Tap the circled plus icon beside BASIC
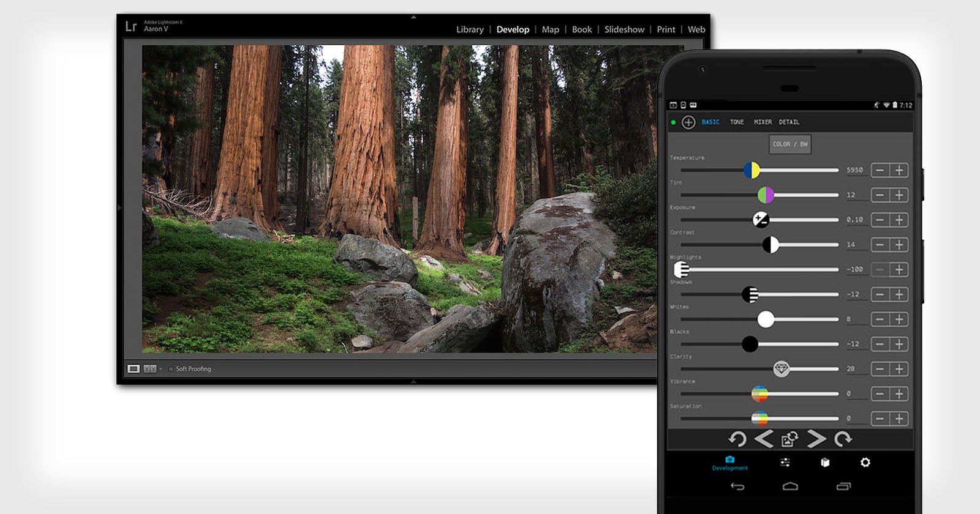The height and width of the screenshot is (514, 980). [x=688, y=122]
